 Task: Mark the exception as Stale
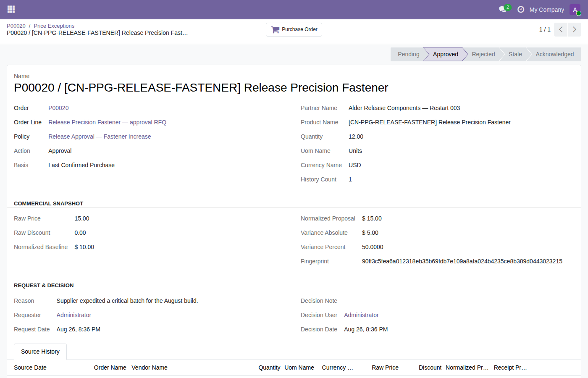(515, 54)
